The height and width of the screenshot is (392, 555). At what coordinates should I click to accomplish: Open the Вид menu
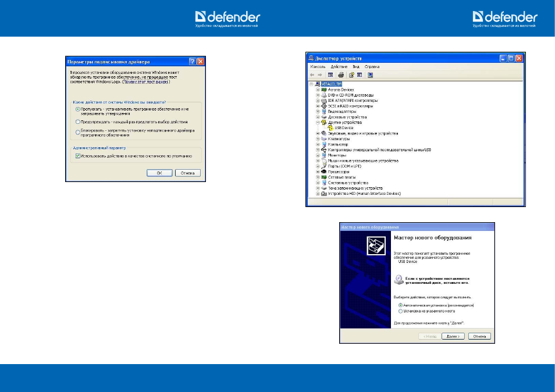coord(355,67)
